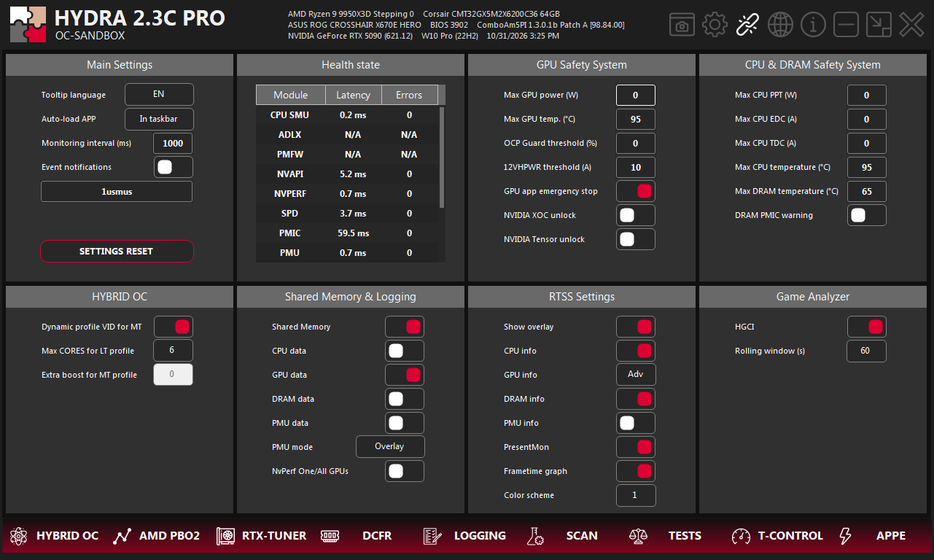Image resolution: width=934 pixels, height=560 pixels.
Task: Change GPU info 'Adv' selector
Action: pyautogui.click(x=636, y=375)
